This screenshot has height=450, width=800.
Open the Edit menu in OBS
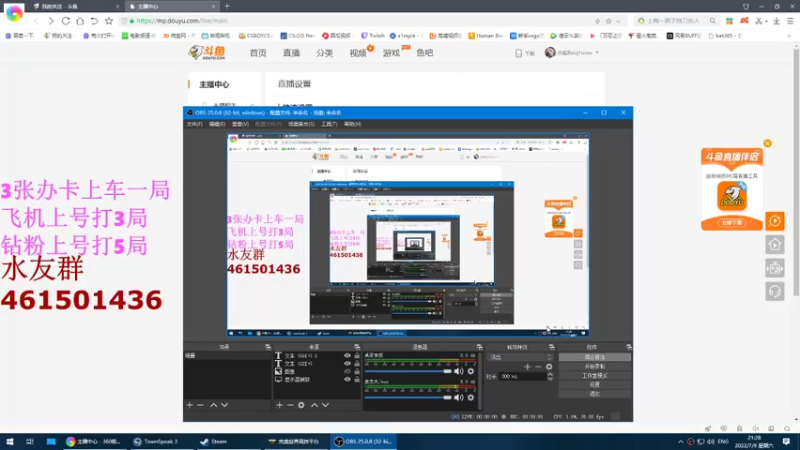tap(217, 124)
